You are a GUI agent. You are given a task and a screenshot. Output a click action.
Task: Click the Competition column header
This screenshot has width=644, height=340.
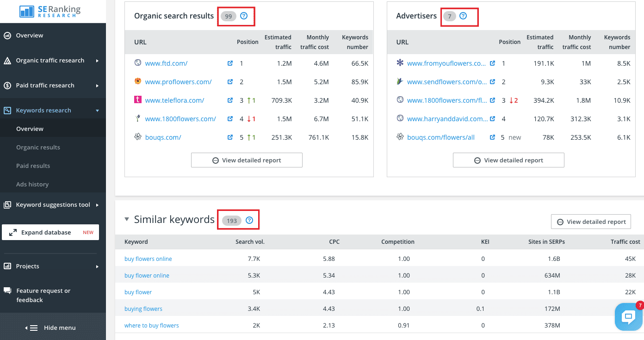(398, 241)
